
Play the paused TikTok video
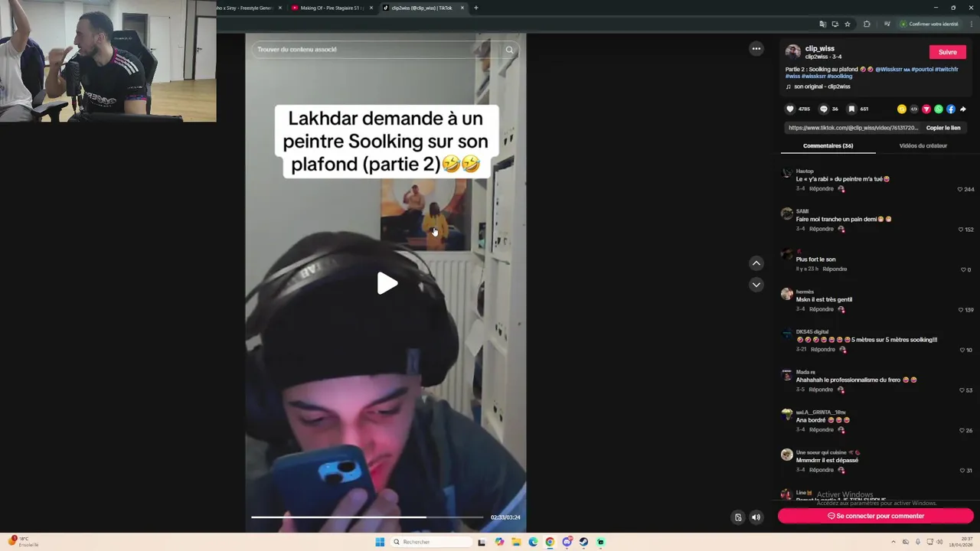point(387,284)
